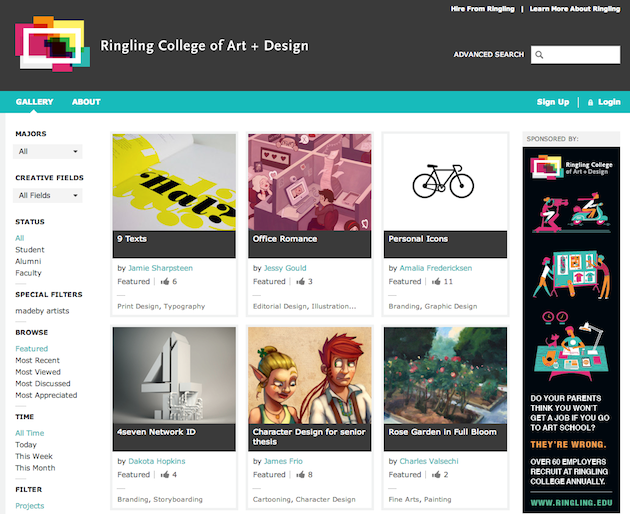The image size is (630, 514).
Task: Click author Jamie Sharpsteen
Action: pyautogui.click(x=160, y=268)
